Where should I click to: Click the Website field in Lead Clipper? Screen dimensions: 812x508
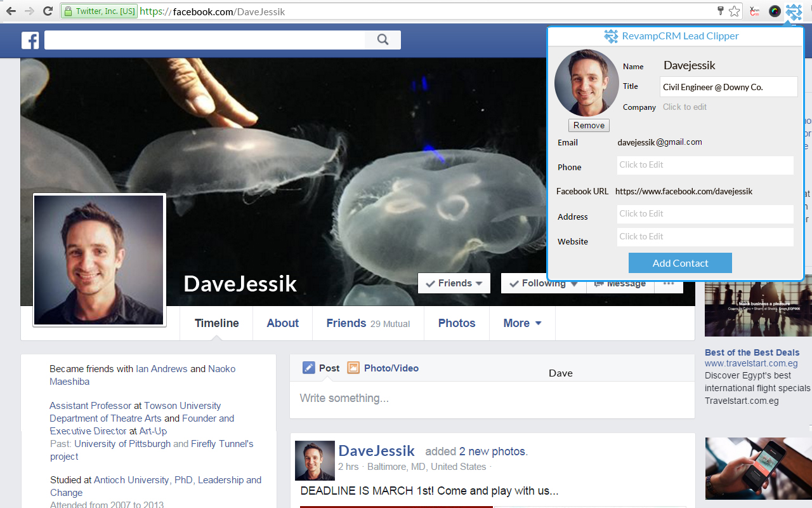tap(705, 237)
